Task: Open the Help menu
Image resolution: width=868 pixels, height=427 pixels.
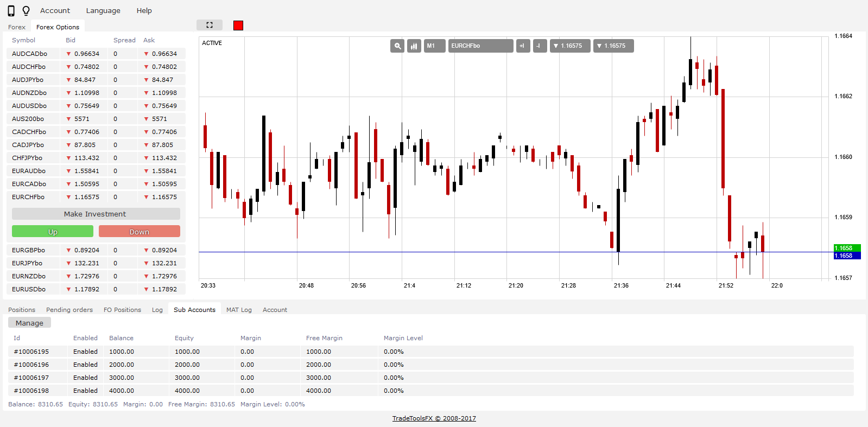Action: (144, 11)
